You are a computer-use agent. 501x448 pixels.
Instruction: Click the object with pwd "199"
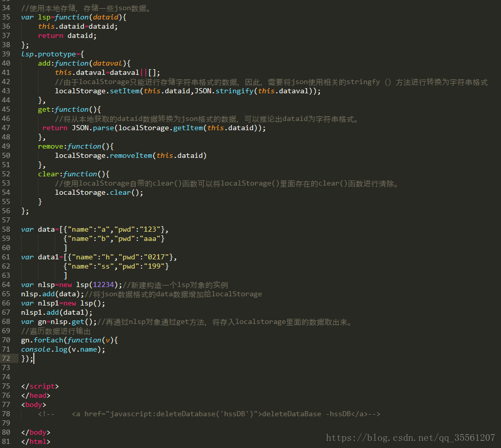(116, 266)
